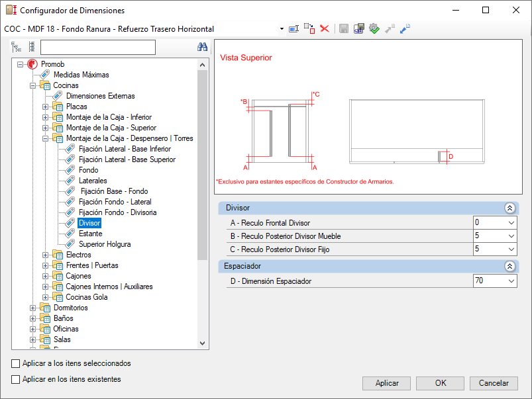Expand Montaje de la Caja - Inferior node
Viewport: 532px width, 399px height.
[x=45, y=117]
